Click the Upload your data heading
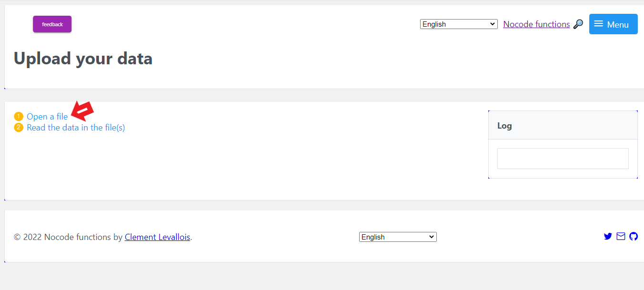Viewport: 644px width, 290px height. (x=83, y=59)
